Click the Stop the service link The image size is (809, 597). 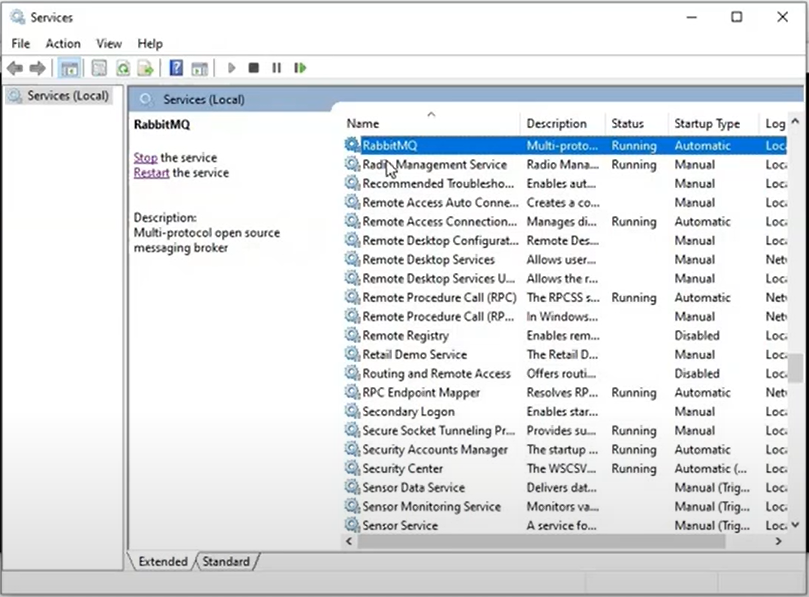(145, 158)
